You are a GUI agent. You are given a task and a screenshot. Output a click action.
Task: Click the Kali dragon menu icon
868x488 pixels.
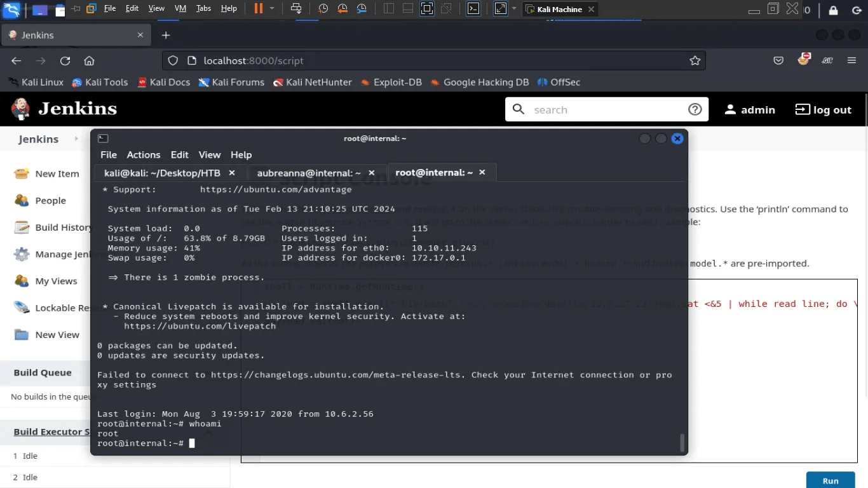click(11, 9)
